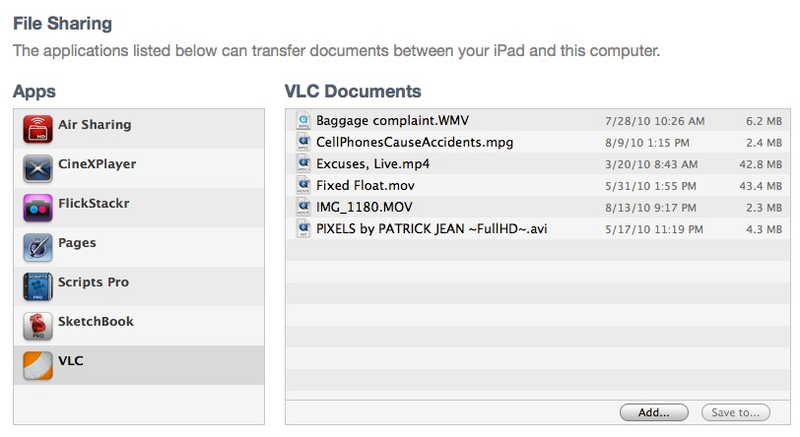Select the Scripts Pro label in Apps list
This screenshot has width=800, height=437.
93,282
